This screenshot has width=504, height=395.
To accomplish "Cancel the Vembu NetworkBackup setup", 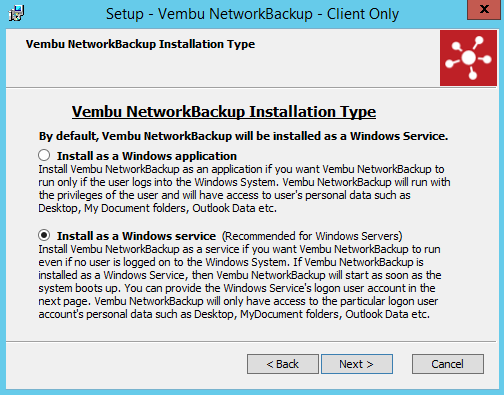I will click(448, 364).
